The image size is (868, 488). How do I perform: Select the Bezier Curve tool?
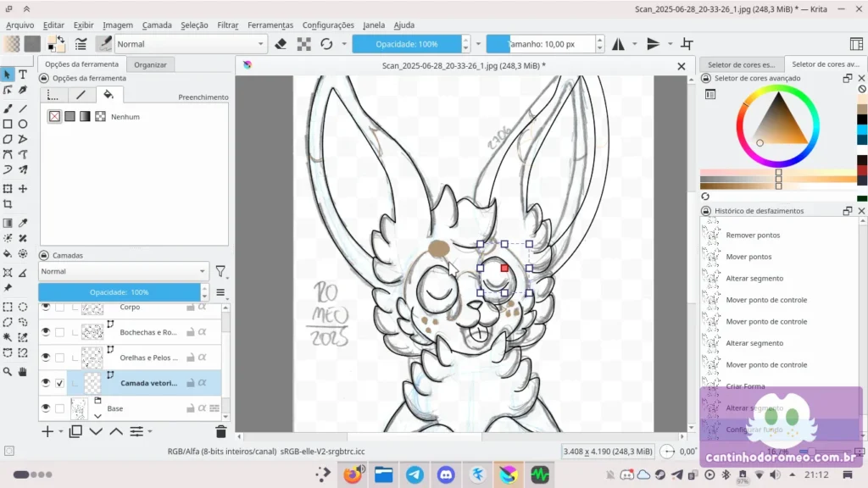pyautogui.click(x=8, y=154)
